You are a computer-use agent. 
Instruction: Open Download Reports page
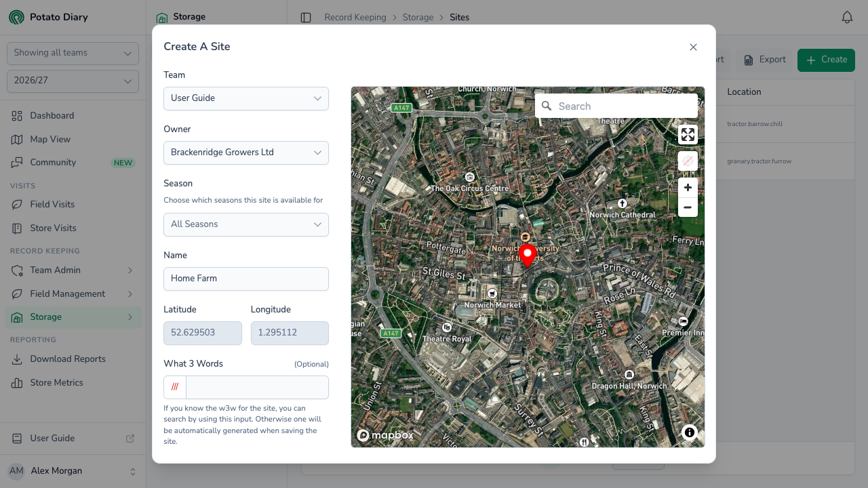coord(73,359)
